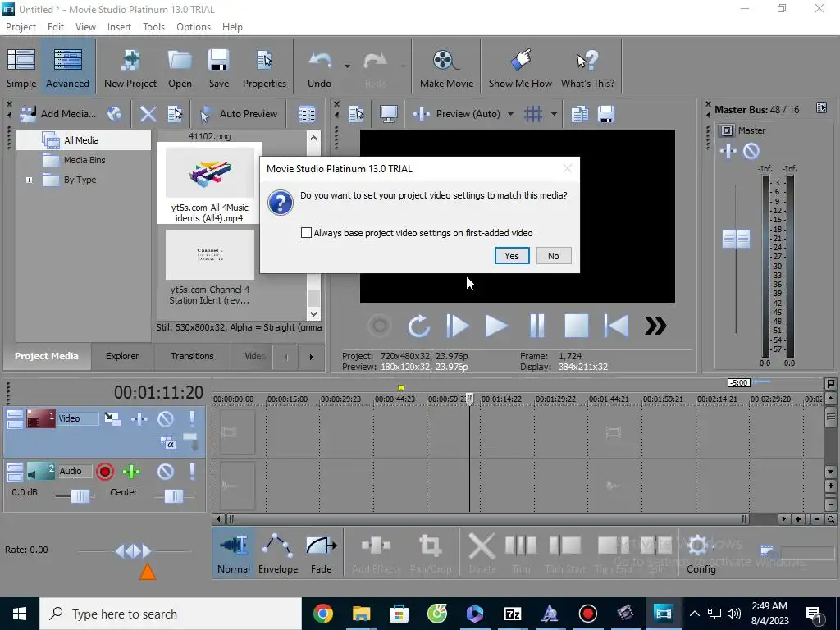Select the Fade tool
The image size is (840, 630).
tap(321, 554)
